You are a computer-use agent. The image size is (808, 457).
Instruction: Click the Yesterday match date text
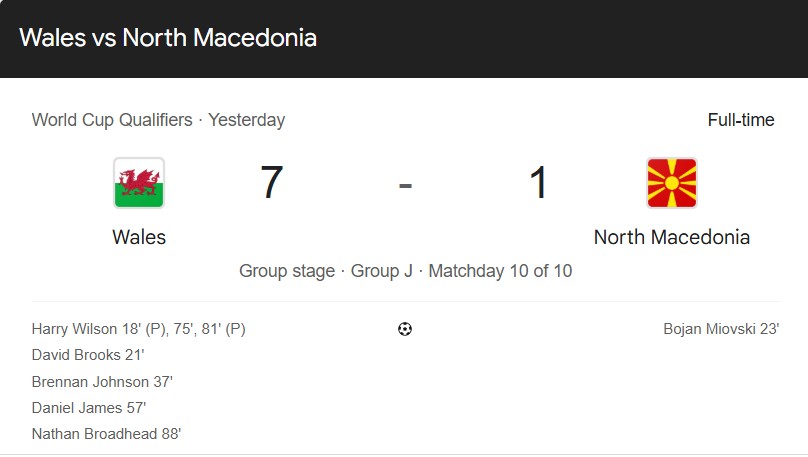tap(246, 120)
